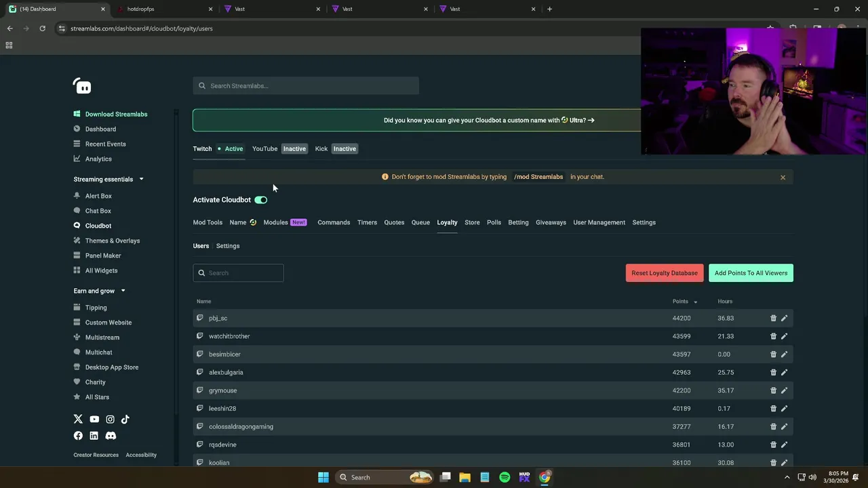Select user row koolian
This screenshot has height=488, width=868.
(x=493, y=462)
